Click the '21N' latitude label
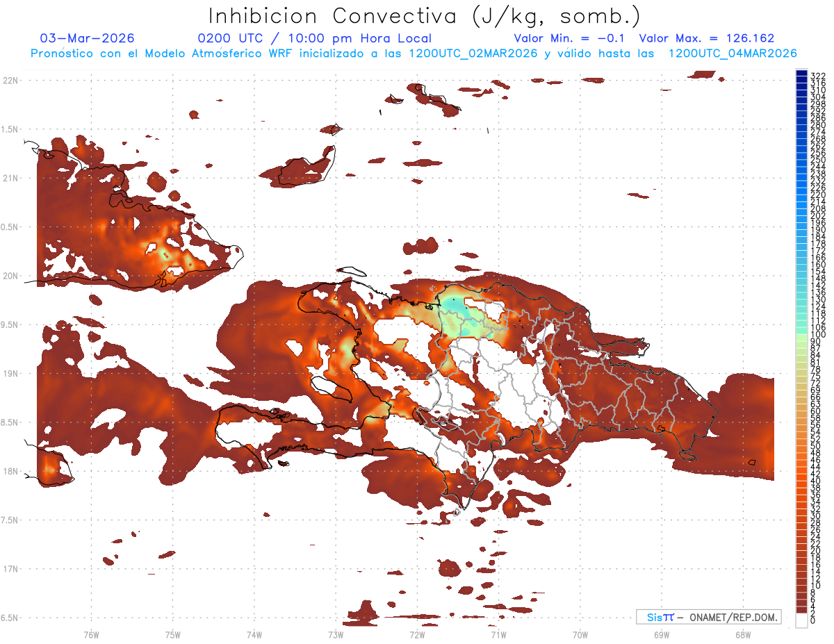Screen dimensions: 834x644 (x=10, y=178)
